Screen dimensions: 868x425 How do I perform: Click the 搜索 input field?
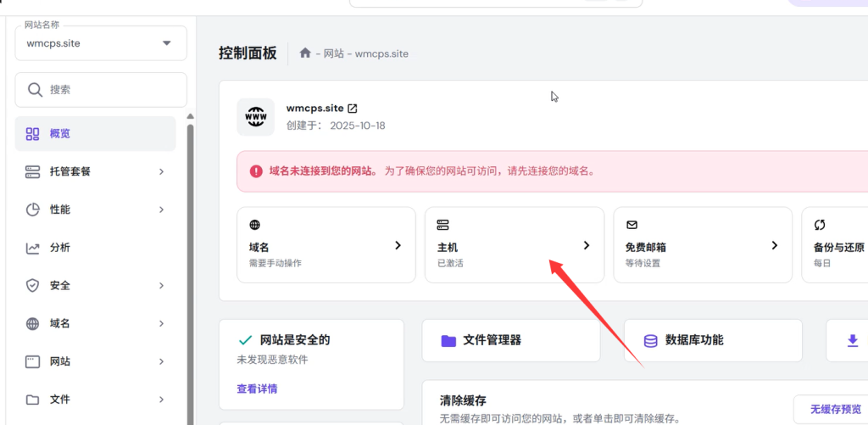click(x=101, y=89)
